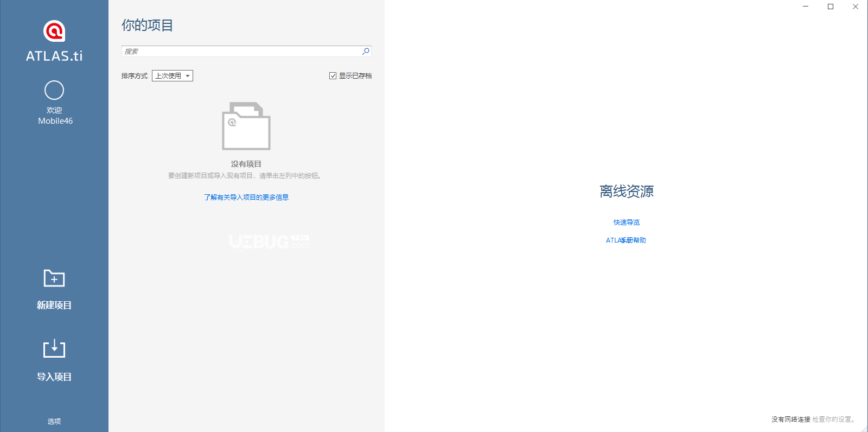Toggle the 显示已存档 checkbox

coord(333,76)
